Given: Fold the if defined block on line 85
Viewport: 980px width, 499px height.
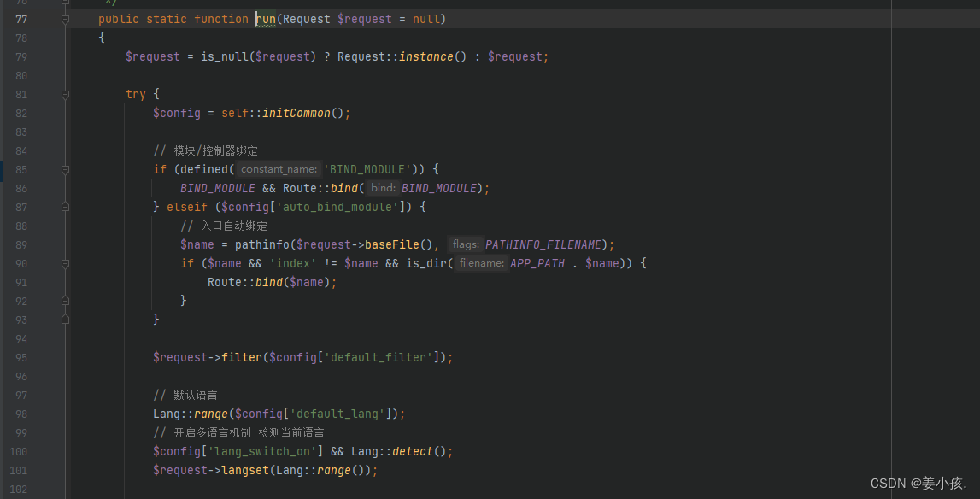Looking at the screenshot, I should pos(65,169).
